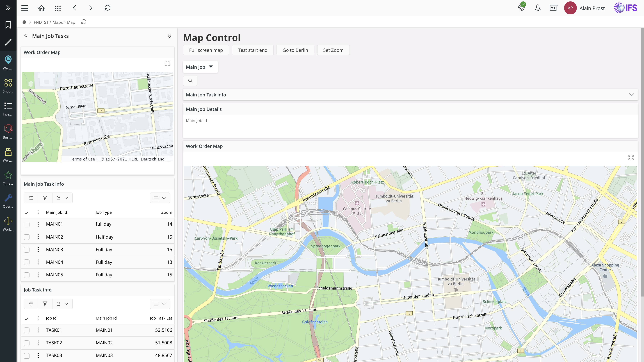Click the breadcrumb refresh icon
The image size is (644, 362).
coord(84,22)
